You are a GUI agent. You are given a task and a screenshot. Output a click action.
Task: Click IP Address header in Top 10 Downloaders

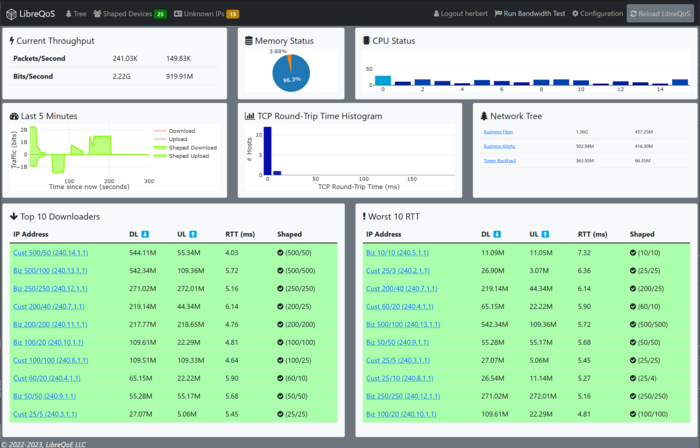click(31, 234)
